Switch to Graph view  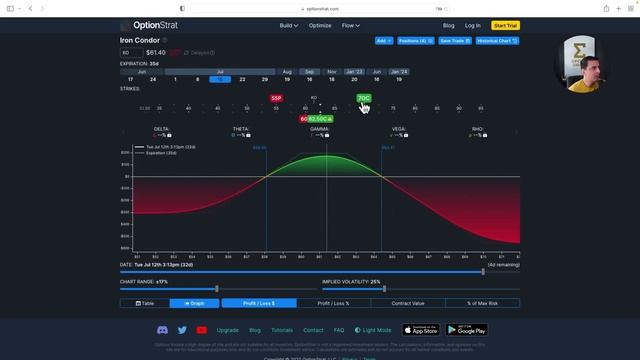point(194,303)
